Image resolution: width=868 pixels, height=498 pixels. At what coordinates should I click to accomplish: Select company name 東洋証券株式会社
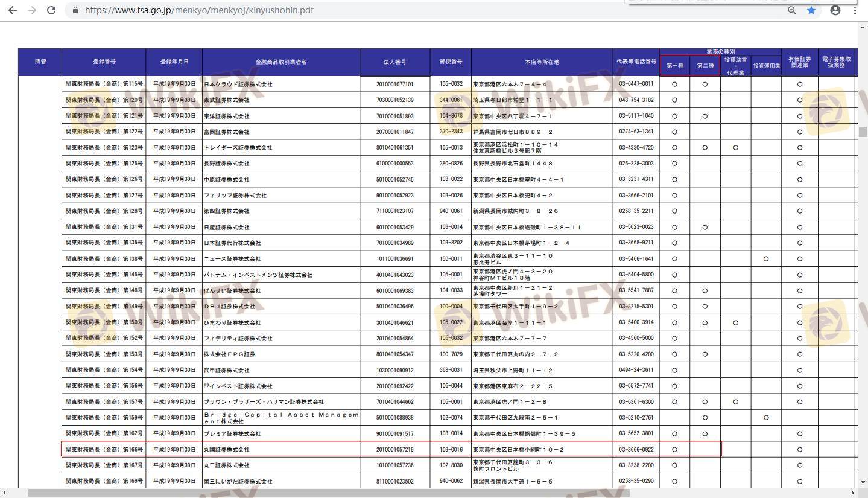(227, 116)
